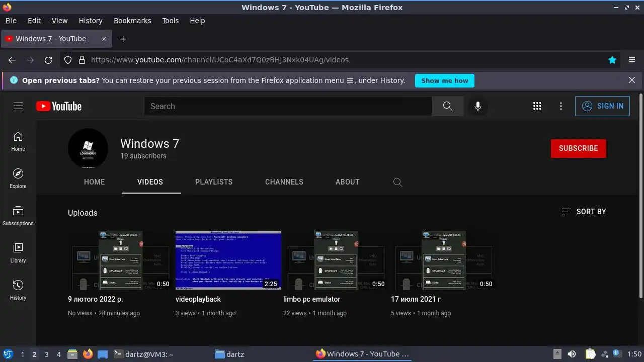Select the VIDEOS channel tab
644x362 pixels.
pyautogui.click(x=150, y=182)
